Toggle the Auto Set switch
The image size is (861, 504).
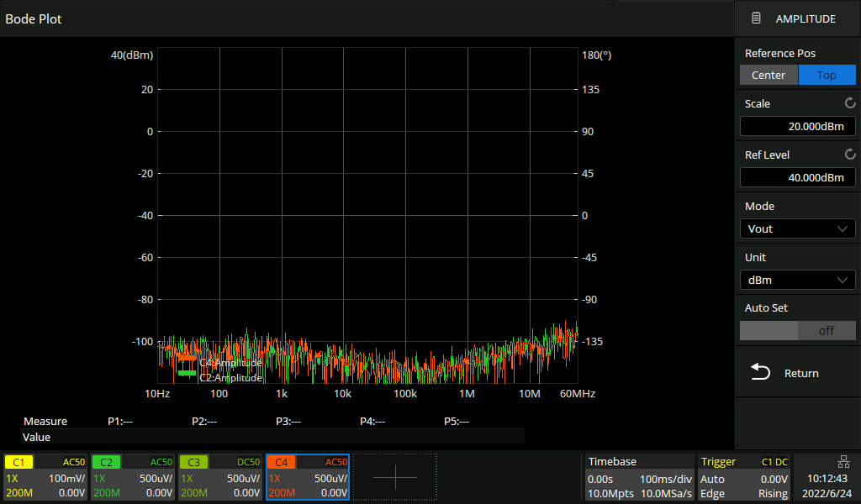pos(797,331)
